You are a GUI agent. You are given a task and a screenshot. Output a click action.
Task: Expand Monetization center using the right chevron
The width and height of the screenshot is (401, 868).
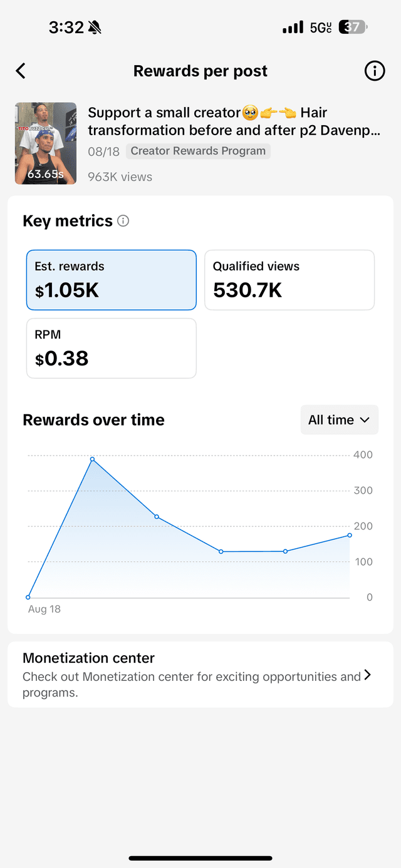pos(369,675)
